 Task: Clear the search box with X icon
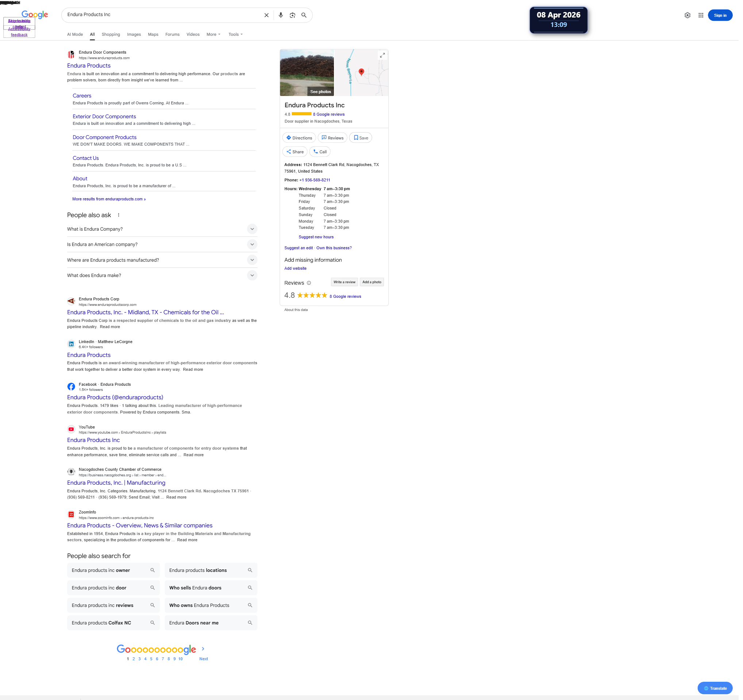pyautogui.click(x=268, y=15)
